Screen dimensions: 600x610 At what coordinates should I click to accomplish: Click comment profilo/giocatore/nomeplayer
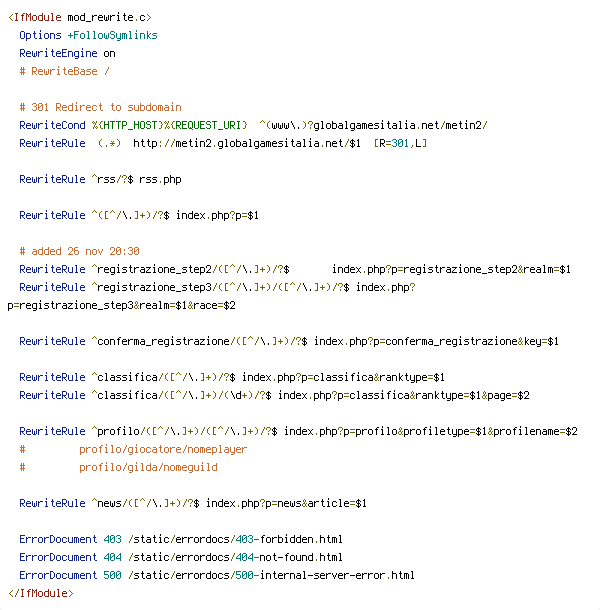point(163,449)
